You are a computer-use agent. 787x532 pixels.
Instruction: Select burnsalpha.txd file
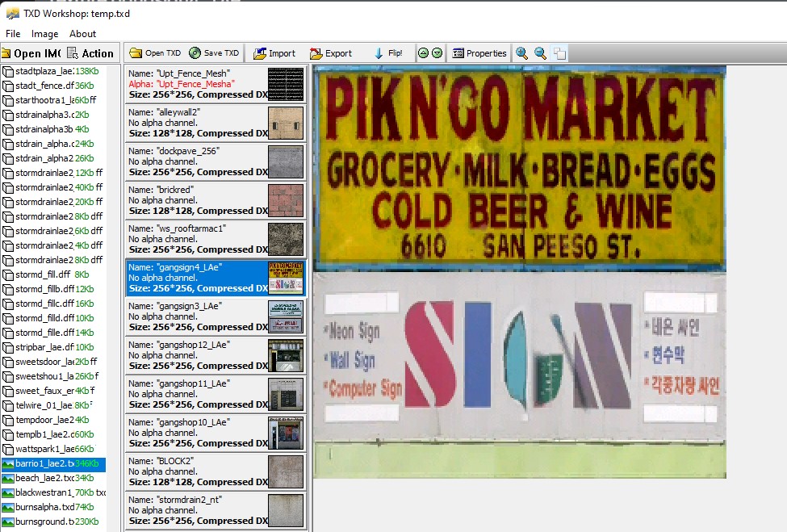point(53,508)
